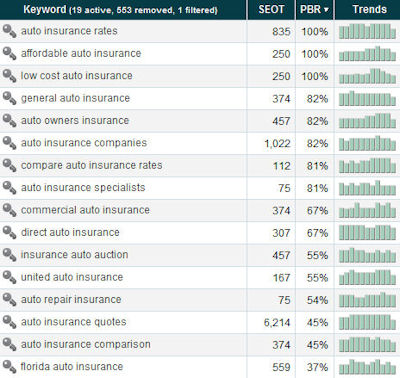Open trend chart for auto insurance quotes
The image size is (400, 378).
[368, 322]
